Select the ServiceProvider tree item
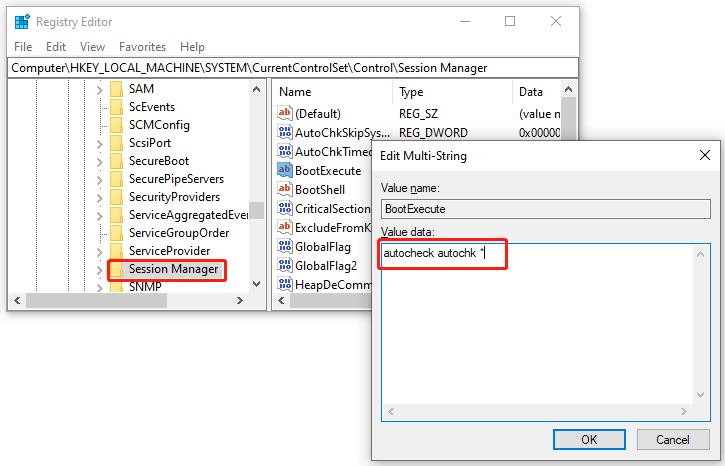 point(169,251)
